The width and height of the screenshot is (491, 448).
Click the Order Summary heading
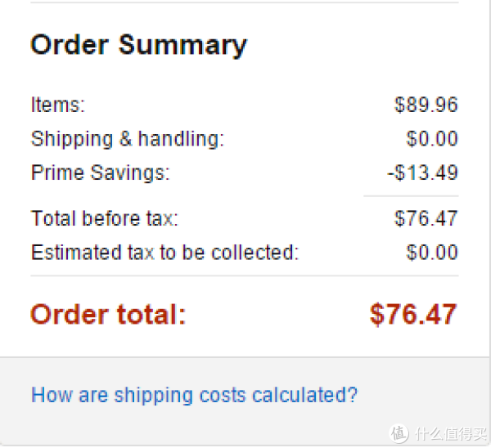point(139,45)
